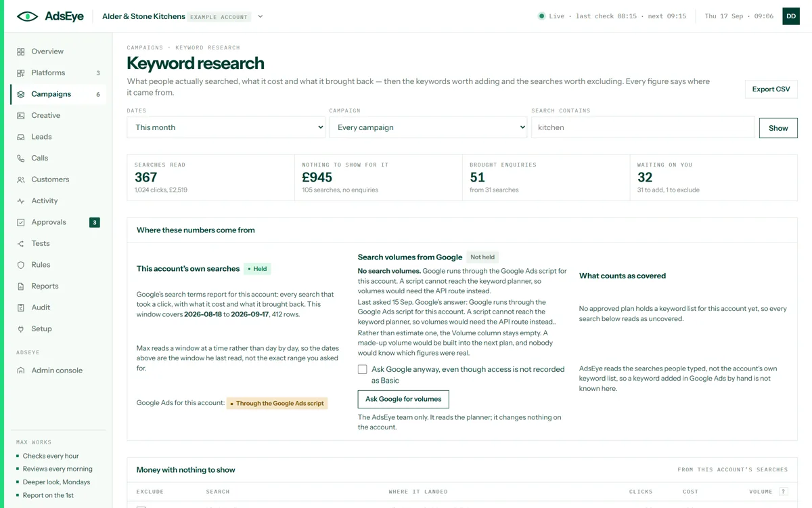Open the Dates 'This month' dropdown
812x508 pixels.
226,127
